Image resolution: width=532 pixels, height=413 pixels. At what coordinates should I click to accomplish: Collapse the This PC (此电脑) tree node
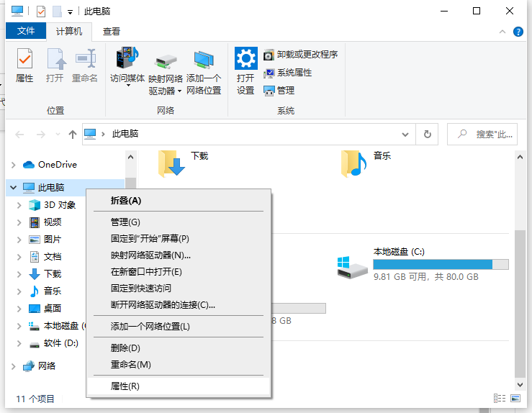click(x=13, y=188)
